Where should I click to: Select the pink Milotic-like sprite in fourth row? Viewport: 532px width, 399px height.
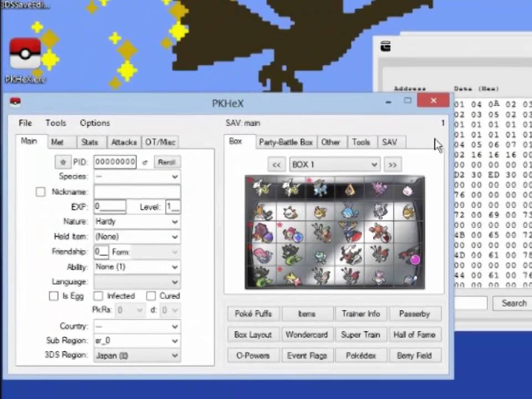pos(263,256)
